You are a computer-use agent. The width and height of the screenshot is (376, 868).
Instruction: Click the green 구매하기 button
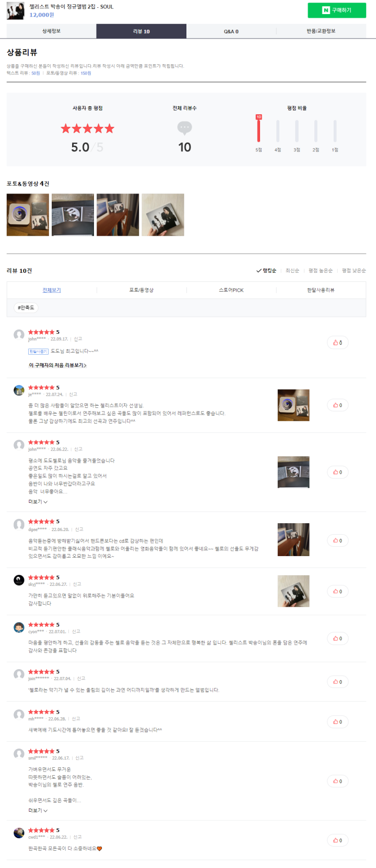(x=336, y=10)
